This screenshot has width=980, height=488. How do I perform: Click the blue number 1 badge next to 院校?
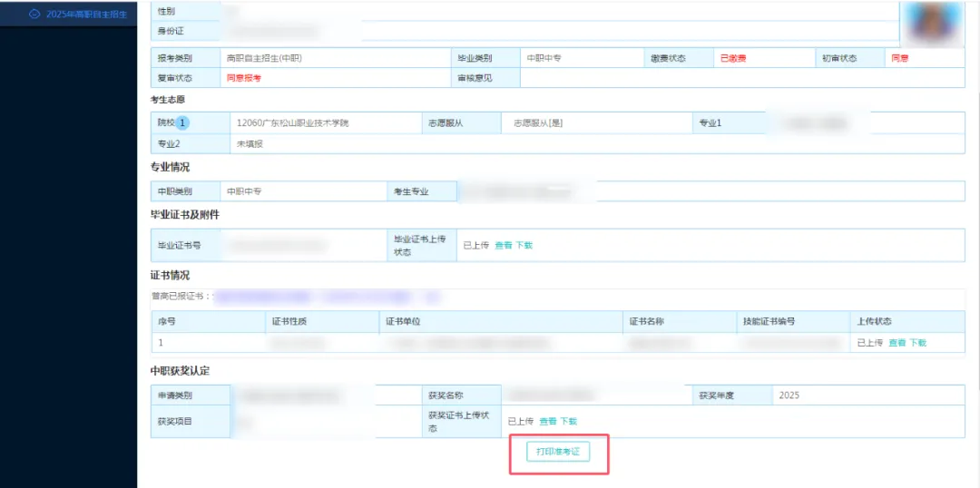pos(181,123)
